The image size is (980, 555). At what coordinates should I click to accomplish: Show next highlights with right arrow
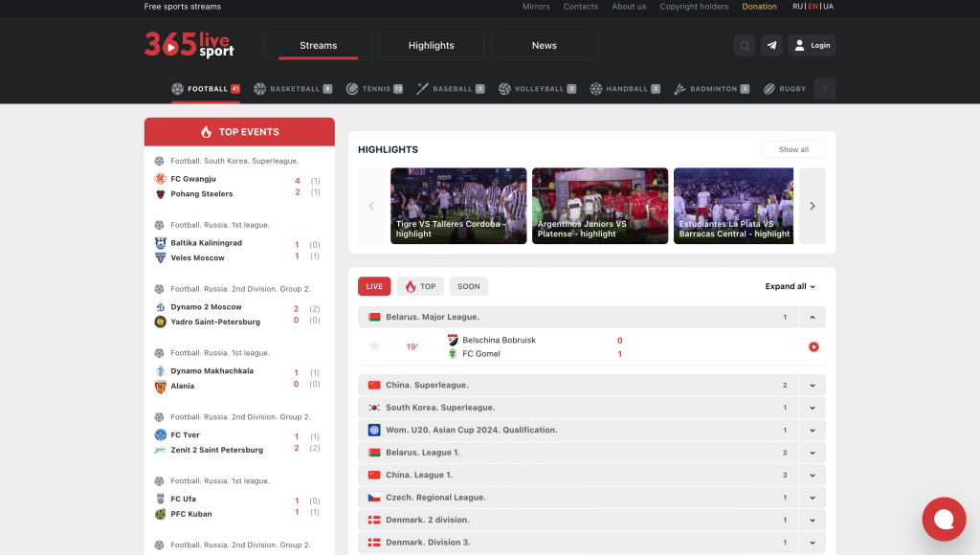(812, 206)
